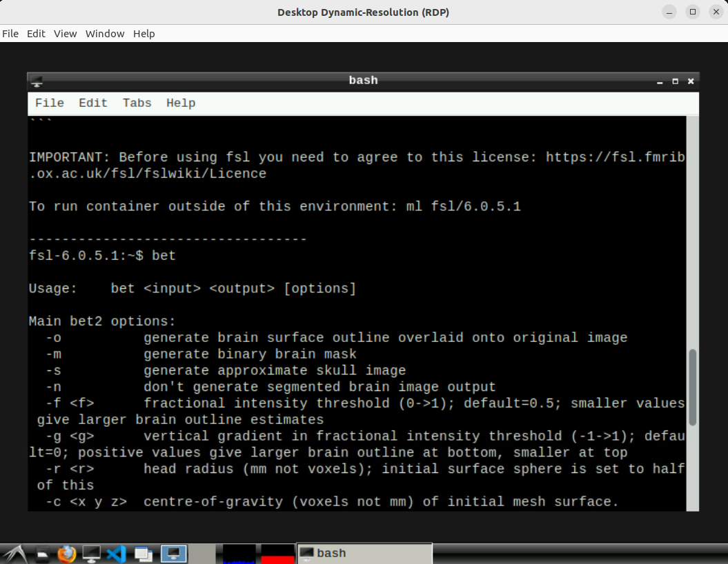Viewport: 728px width, 564px height.
Task: Open the terminal launcher monitor icon
Action: pos(91,553)
